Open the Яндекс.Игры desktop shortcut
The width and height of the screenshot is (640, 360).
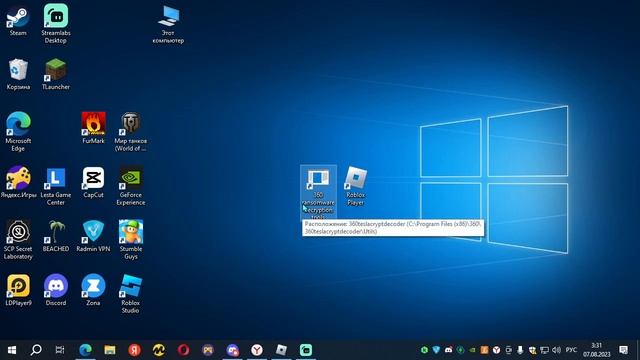point(18,182)
